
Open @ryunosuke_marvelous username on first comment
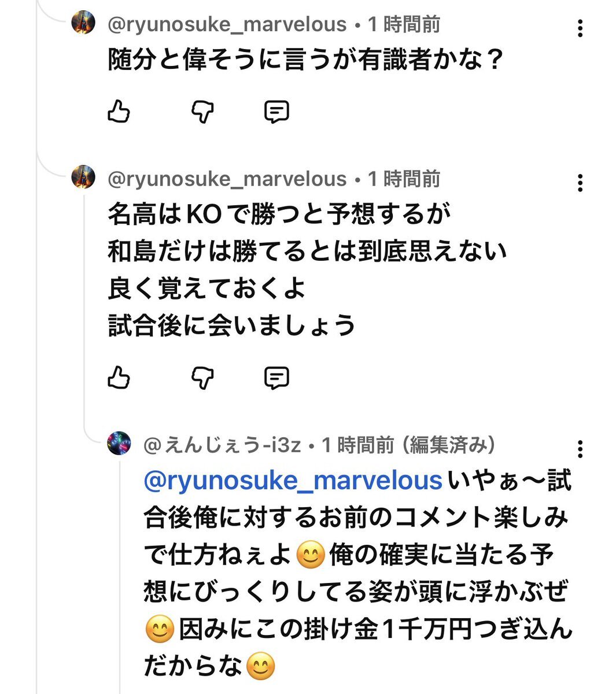pos(227,24)
